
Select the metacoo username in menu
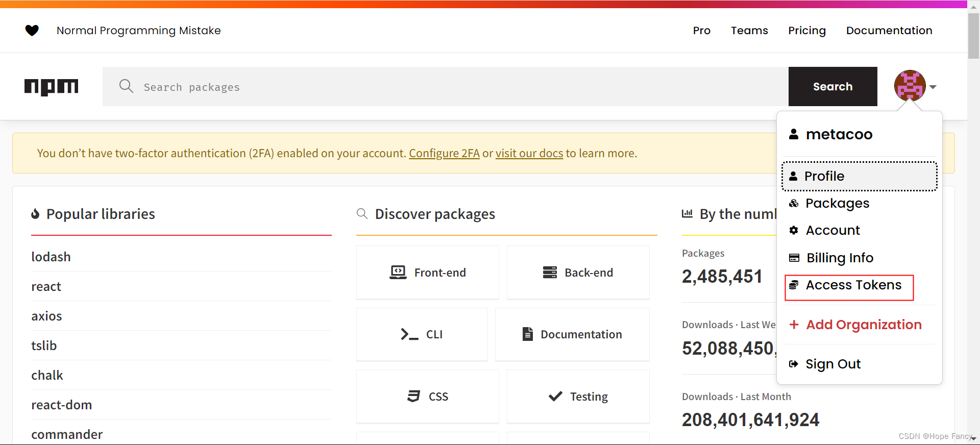[x=839, y=134]
